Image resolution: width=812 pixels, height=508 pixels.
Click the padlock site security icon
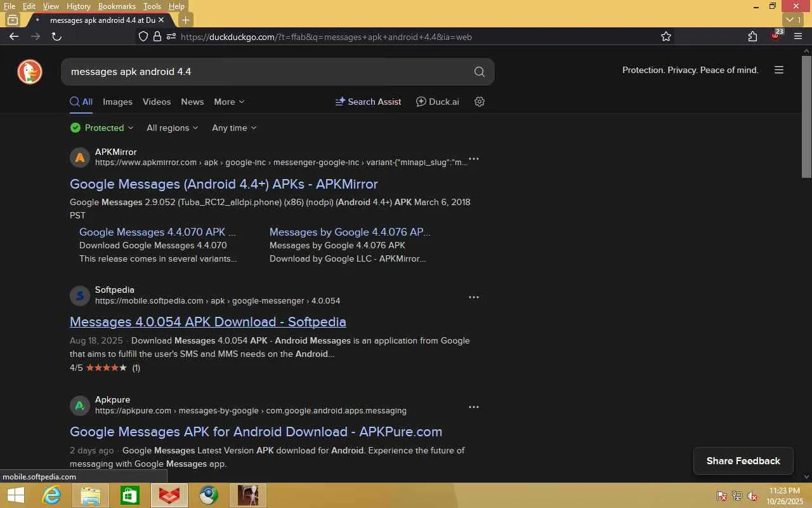157,36
